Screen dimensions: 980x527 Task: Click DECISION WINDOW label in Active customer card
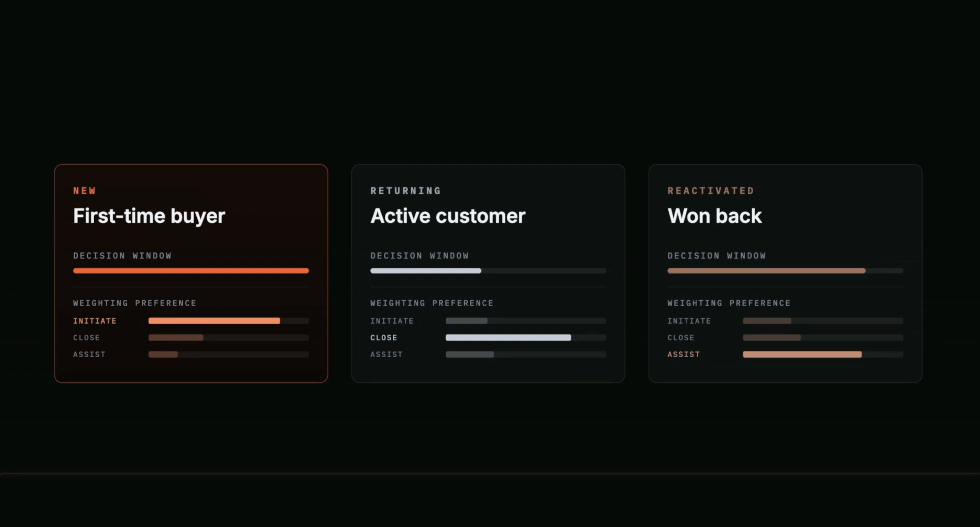pos(420,256)
